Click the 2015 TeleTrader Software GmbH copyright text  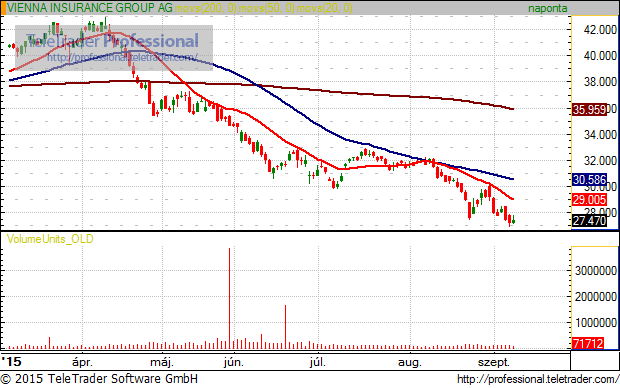[99, 379]
